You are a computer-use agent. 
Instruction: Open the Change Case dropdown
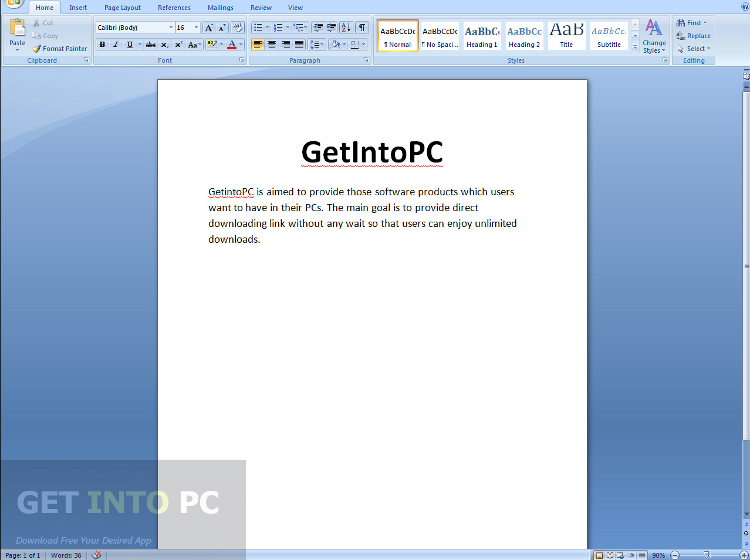click(194, 45)
